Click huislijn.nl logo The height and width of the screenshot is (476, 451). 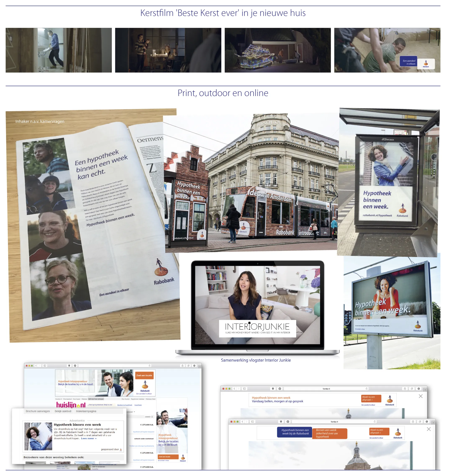pyautogui.click(x=71, y=405)
